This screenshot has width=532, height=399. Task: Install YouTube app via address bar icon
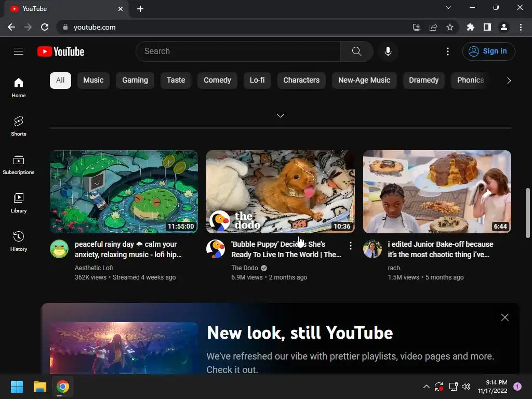(417, 27)
